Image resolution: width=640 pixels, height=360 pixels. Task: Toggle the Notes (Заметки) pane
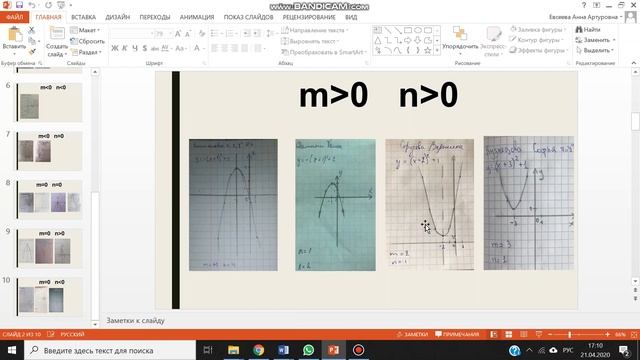pos(412,334)
